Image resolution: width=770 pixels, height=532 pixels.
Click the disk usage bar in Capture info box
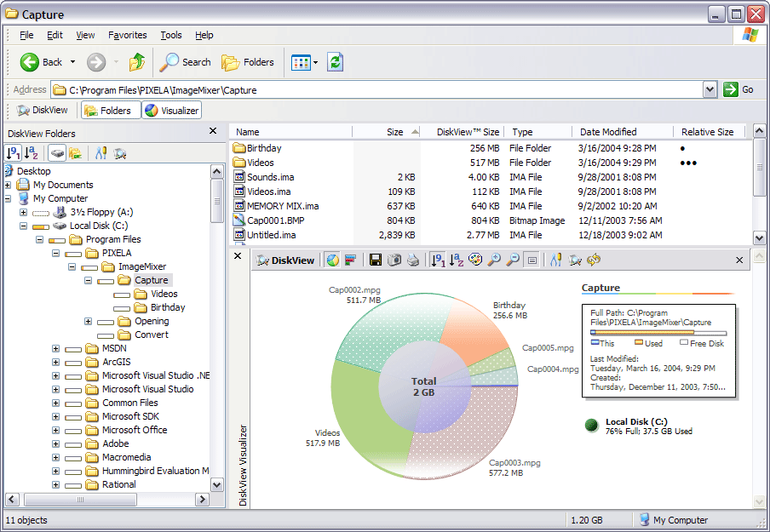pyautogui.click(x=658, y=332)
